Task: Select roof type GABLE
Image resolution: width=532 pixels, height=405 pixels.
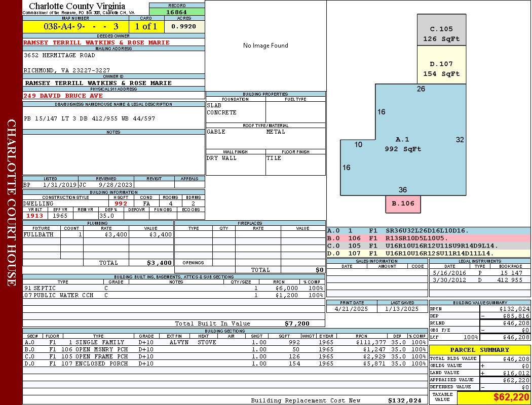Action: point(216,132)
